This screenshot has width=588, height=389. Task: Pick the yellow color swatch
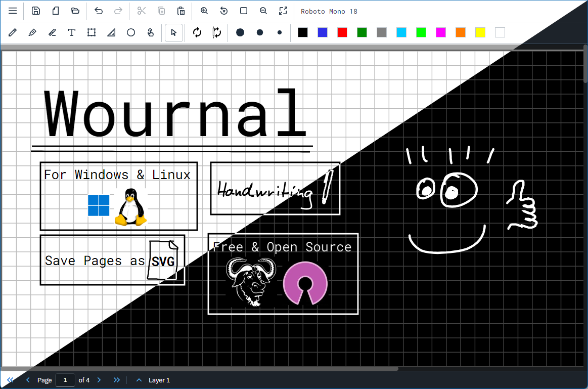point(480,33)
